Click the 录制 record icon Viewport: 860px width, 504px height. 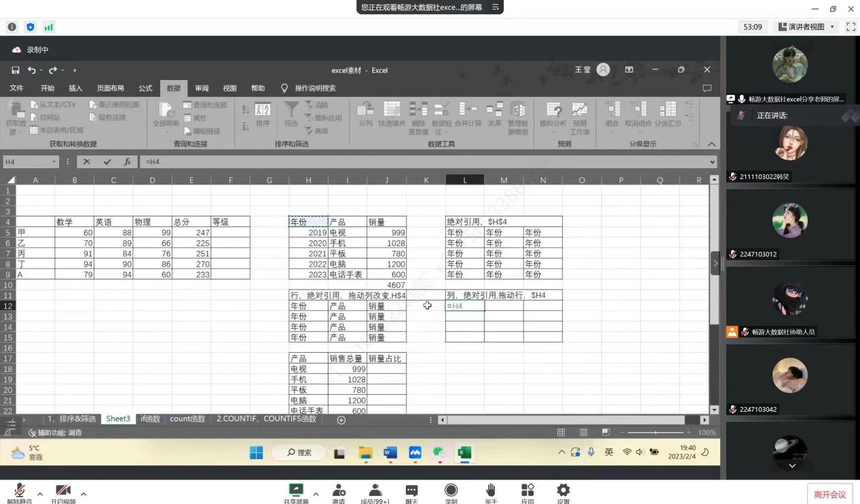pyautogui.click(x=451, y=490)
